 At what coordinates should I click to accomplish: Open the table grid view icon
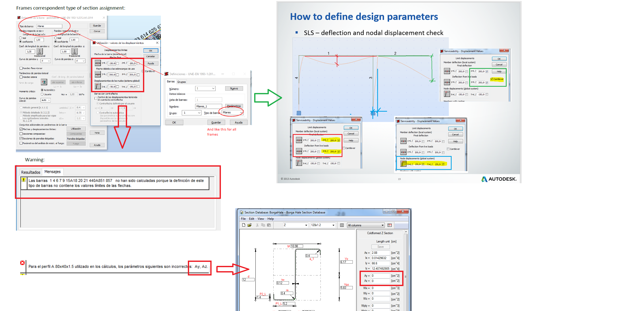click(x=342, y=225)
